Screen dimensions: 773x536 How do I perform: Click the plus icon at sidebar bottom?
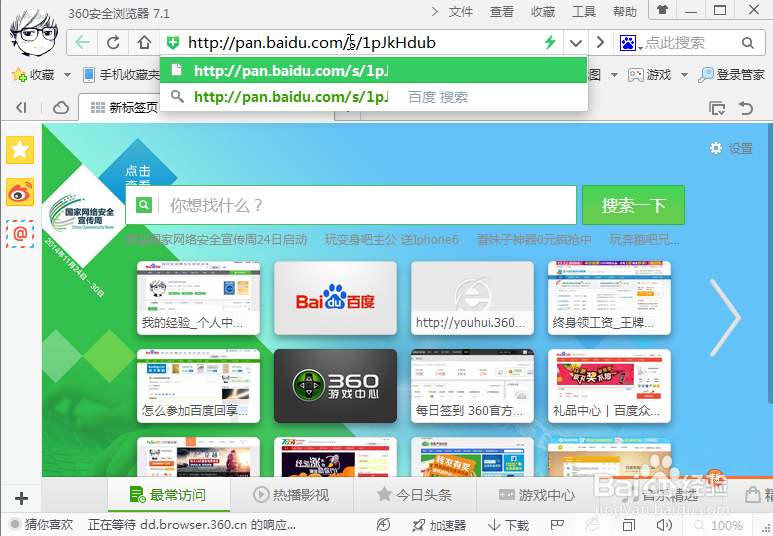click(21, 499)
